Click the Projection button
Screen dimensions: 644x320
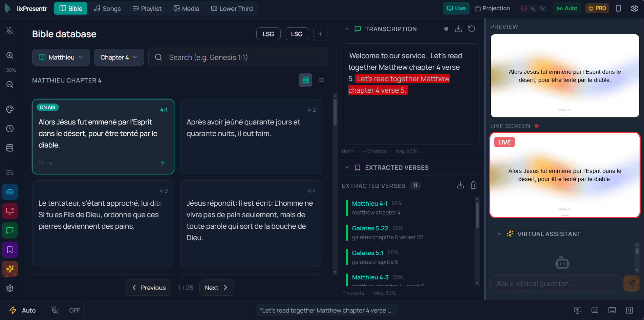coord(492,8)
